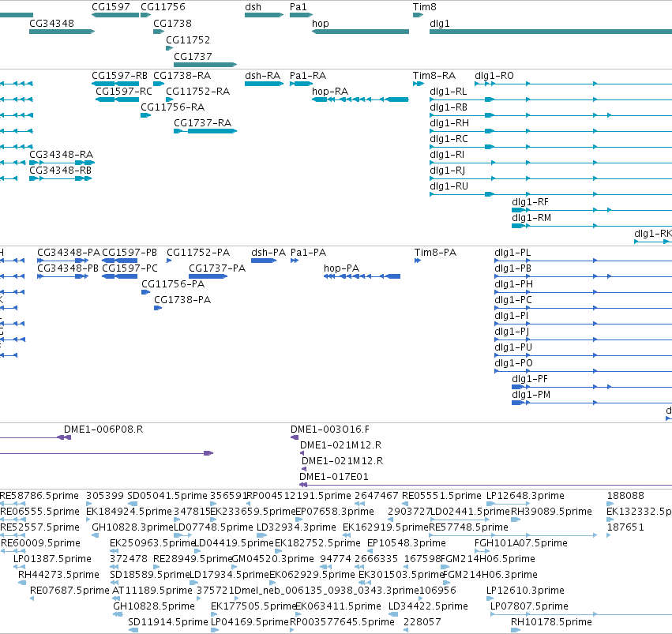Click the CG34348 gene label

pyautogui.click(x=51, y=24)
